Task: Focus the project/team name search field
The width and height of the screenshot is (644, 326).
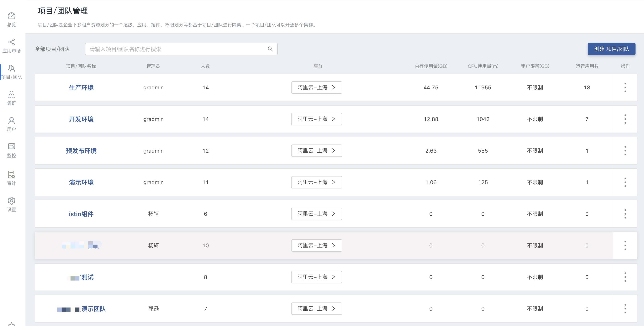Action: click(181, 49)
